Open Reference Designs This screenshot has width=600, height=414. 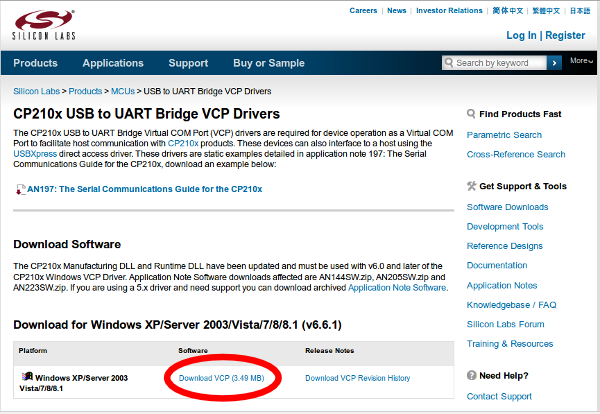point(505,246)
